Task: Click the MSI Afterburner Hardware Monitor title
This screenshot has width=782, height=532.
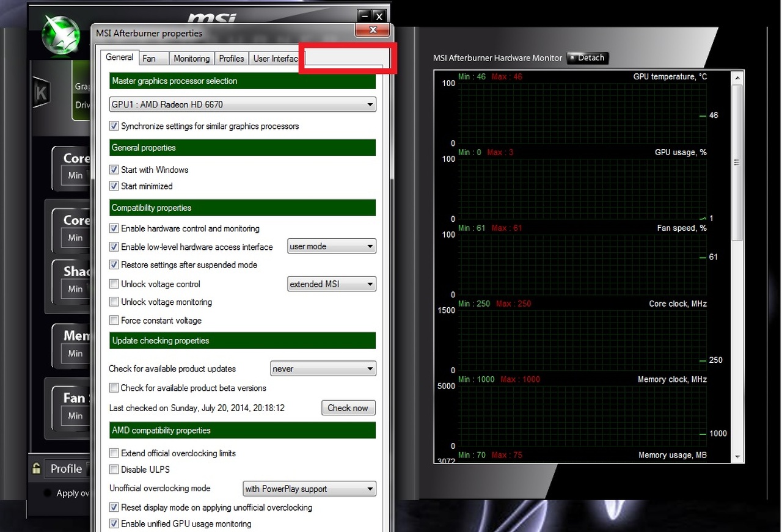Action: pos(497,58)
